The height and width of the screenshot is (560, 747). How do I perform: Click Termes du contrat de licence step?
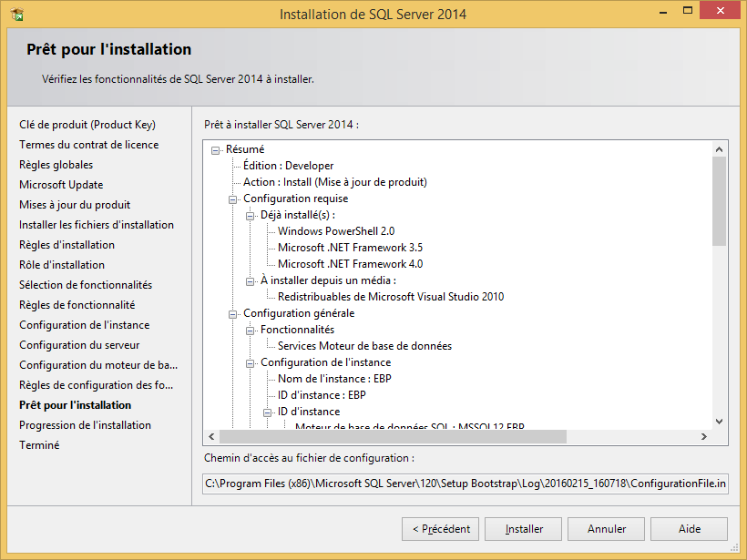tap(88, 145)
